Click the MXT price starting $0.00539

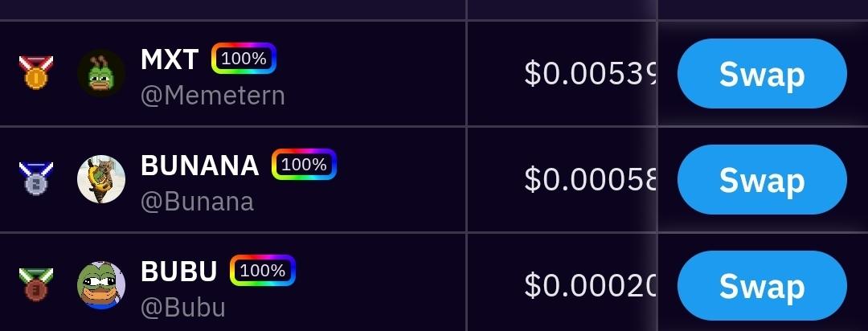tap(590, 73)
